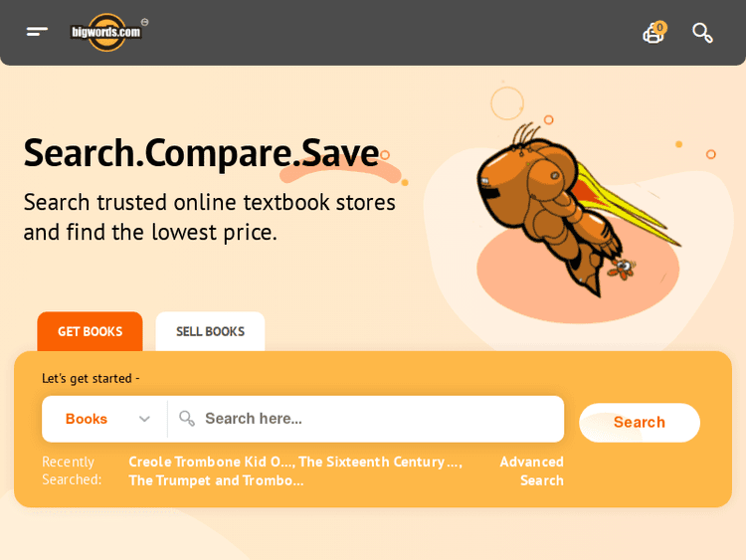746x560 pixels.
Task: Click the bigwords.com logo
Action: coord(106,33)
